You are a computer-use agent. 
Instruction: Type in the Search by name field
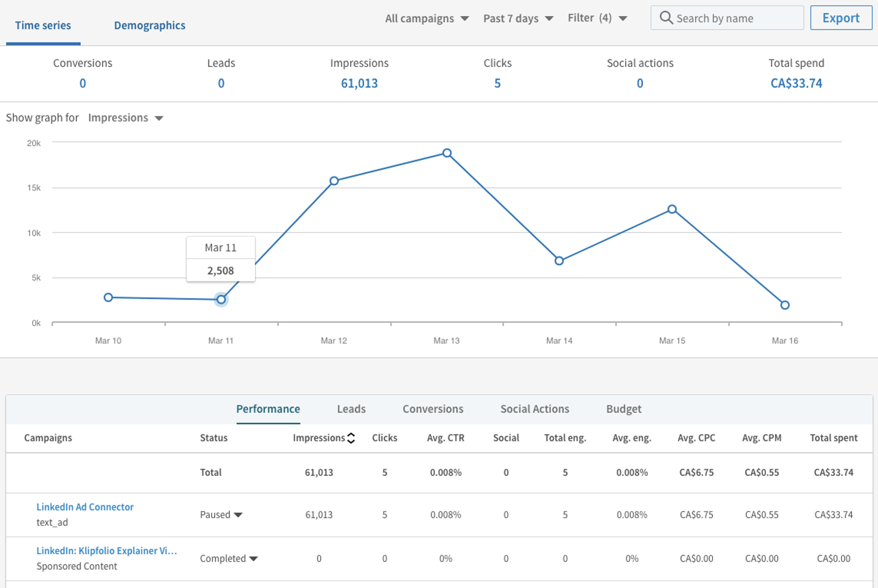pyautogui.click(x=735, y=19)
